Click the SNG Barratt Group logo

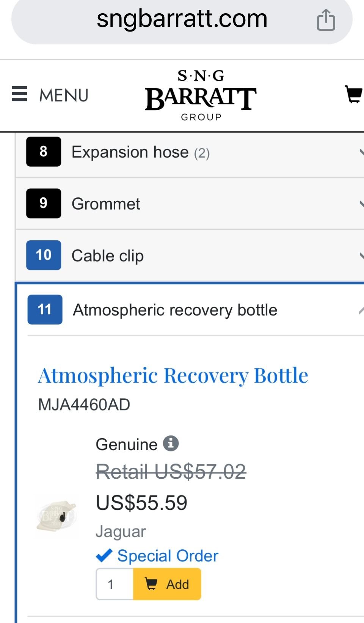coord(201,96)
